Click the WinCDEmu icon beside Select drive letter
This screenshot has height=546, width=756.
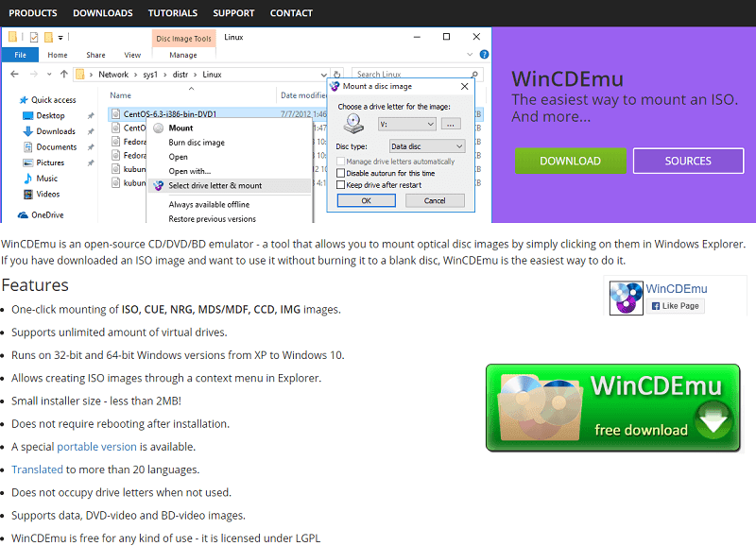(x=158, y=185)
